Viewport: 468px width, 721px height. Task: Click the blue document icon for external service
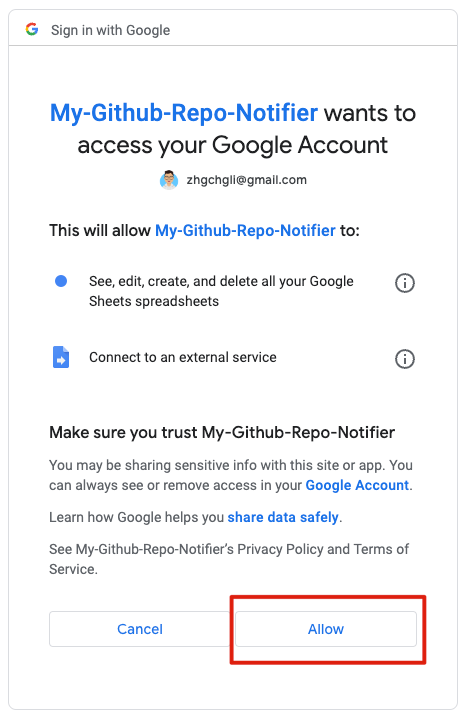pyautogui.click(x=61, y=357)
